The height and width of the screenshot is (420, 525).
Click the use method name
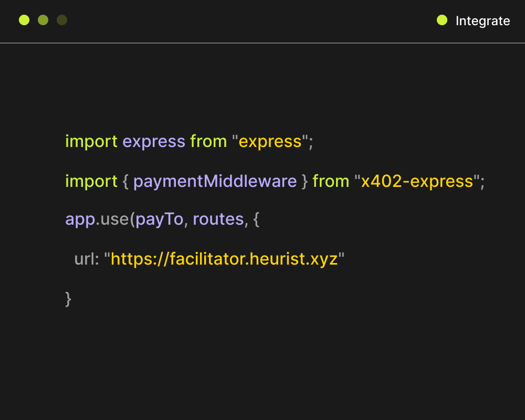[x=114, y=219]
